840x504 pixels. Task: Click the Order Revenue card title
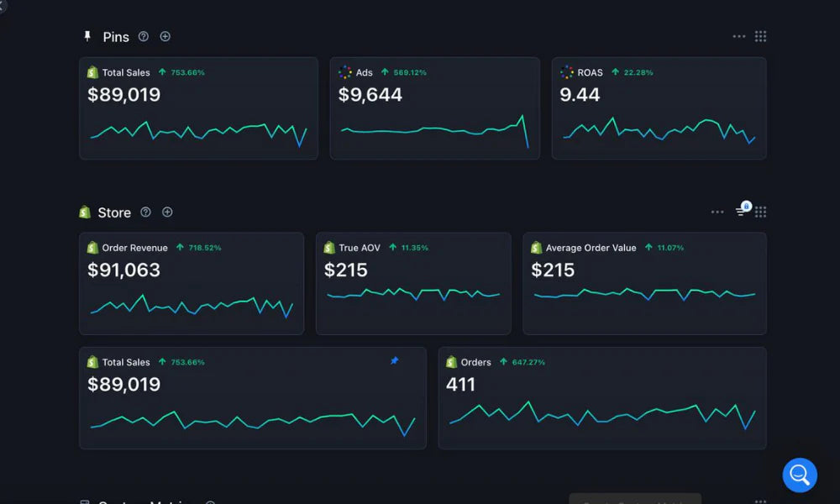click(134, 248)
